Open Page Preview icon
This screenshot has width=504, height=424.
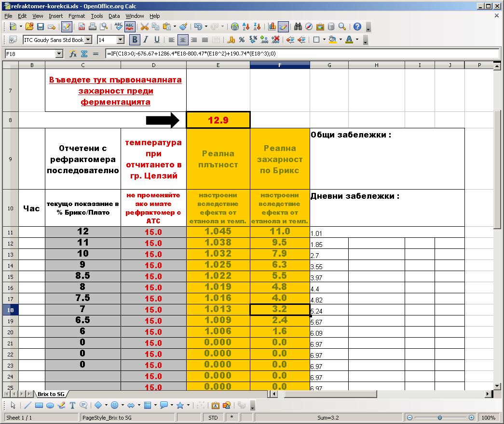pyautogui.click(x=104, y=27)
